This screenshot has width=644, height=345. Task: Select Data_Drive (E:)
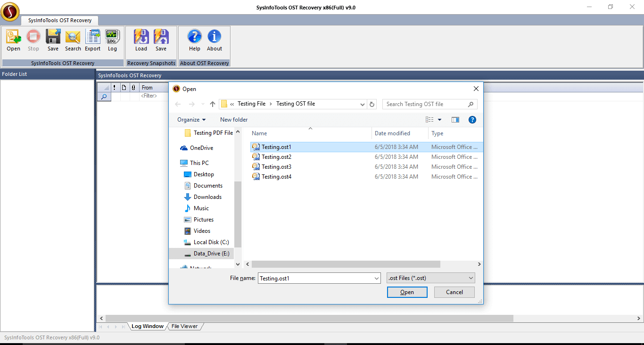point(201,254)
